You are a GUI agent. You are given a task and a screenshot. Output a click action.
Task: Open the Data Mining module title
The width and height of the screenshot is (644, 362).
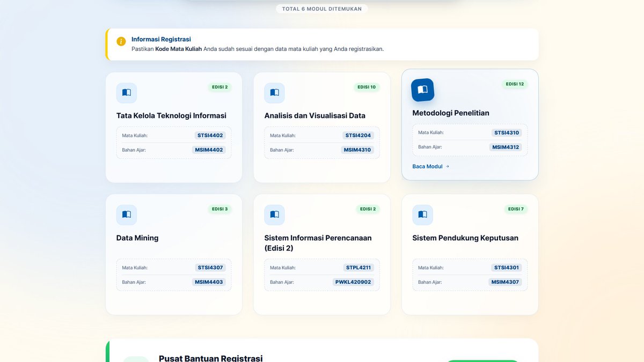[137, 238]
